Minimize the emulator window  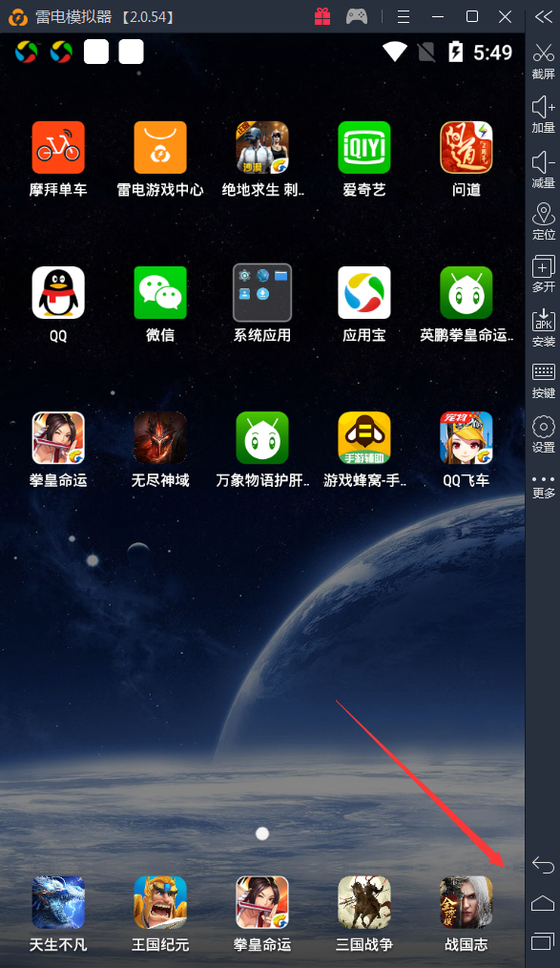[x=438, y=16]
